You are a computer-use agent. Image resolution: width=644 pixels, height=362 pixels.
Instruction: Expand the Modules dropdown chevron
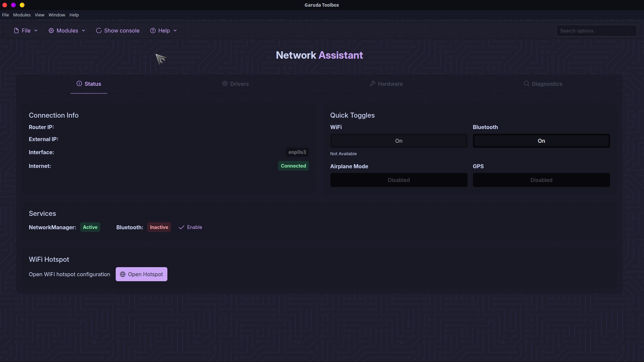(84, 31)
